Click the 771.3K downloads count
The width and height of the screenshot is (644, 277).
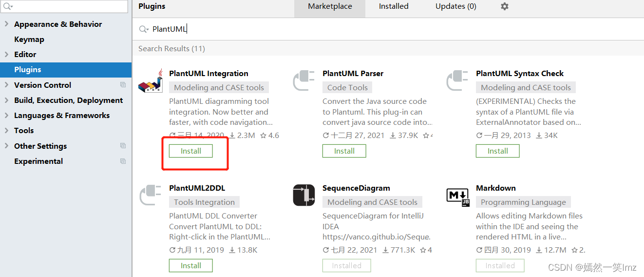[399, 250]
